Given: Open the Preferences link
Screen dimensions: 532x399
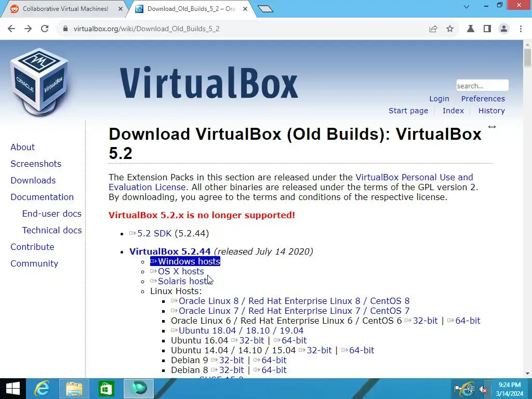Looking at the screenshot, I should [483, 99].
